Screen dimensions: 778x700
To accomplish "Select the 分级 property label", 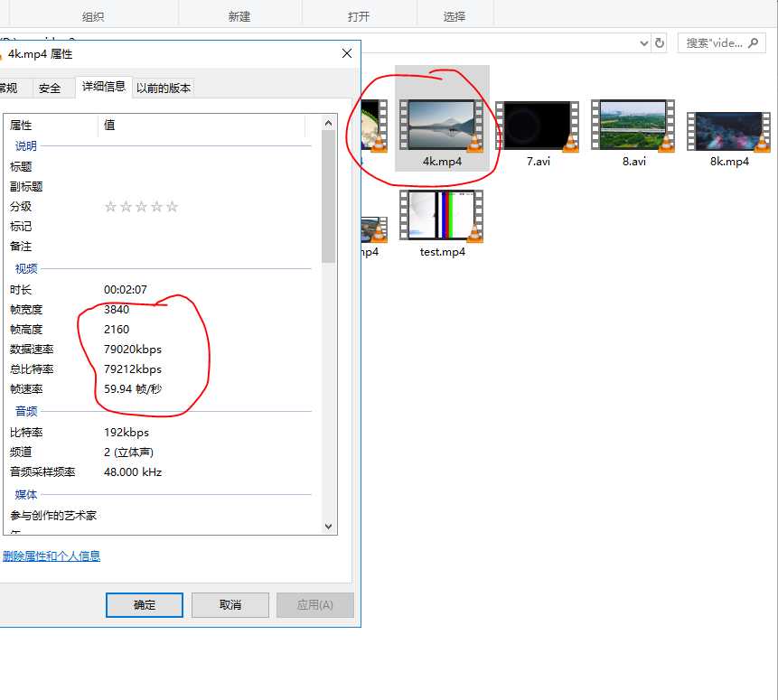I will (x=21, y=206).
